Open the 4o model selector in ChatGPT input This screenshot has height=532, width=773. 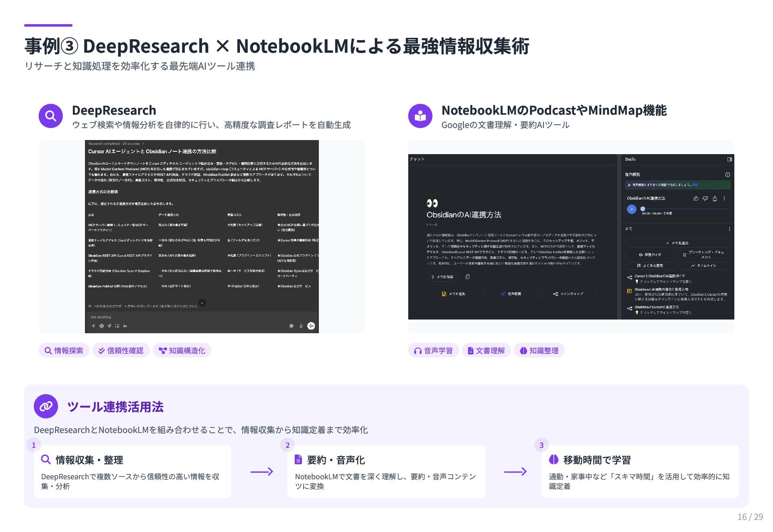tap(125, 326)
